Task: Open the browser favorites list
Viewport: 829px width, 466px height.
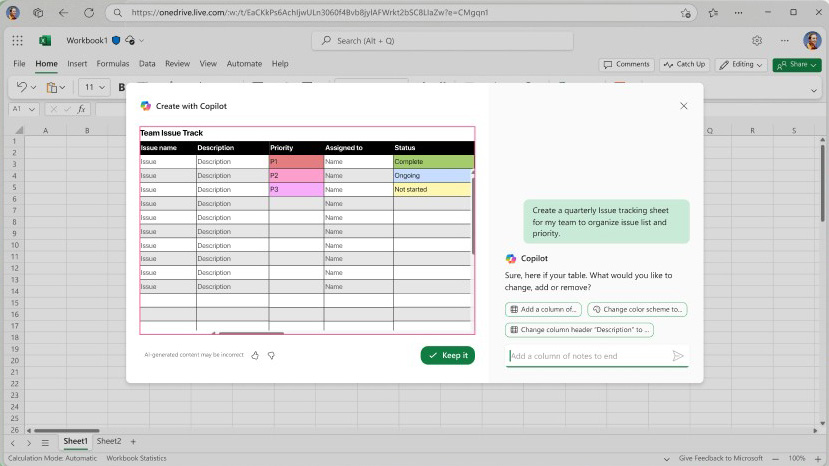Action: (713, 13)
